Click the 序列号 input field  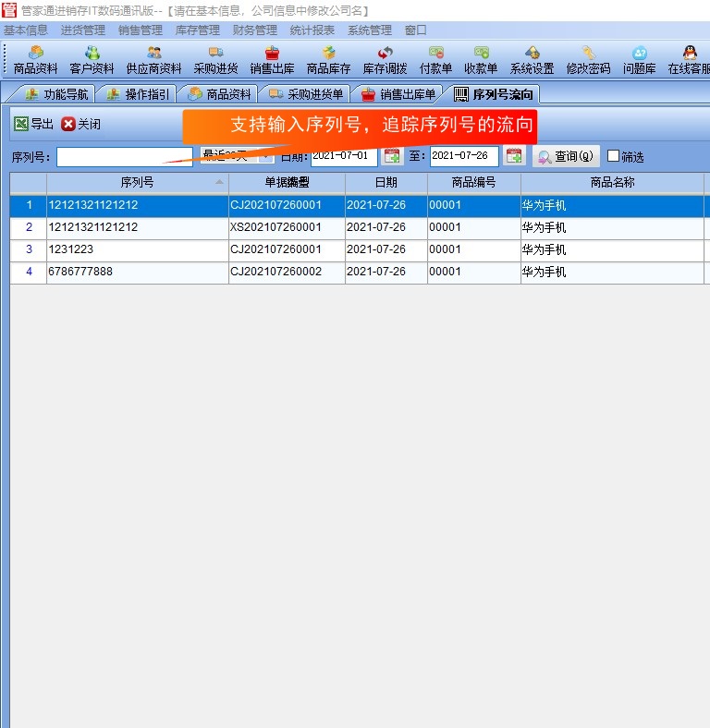124,157
